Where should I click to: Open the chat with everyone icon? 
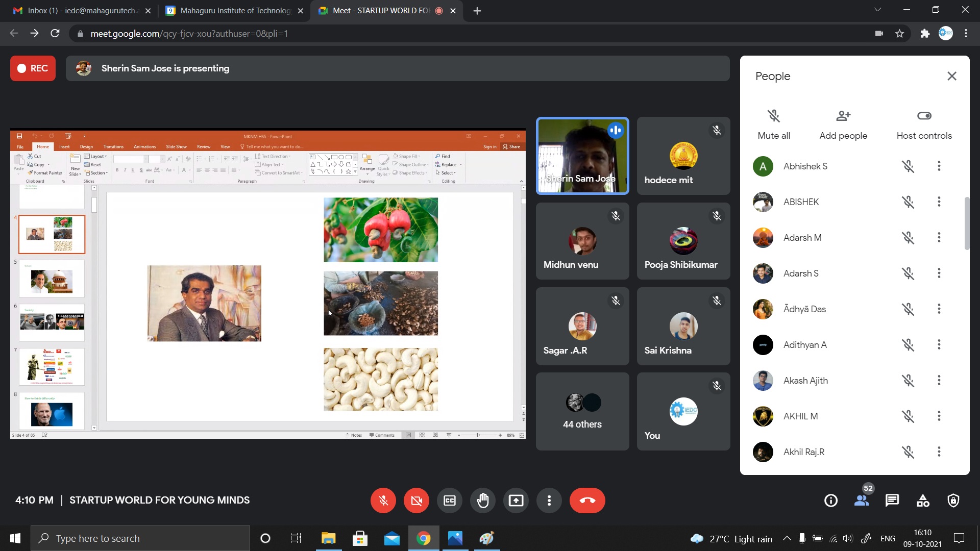click(x=892, y=500)
